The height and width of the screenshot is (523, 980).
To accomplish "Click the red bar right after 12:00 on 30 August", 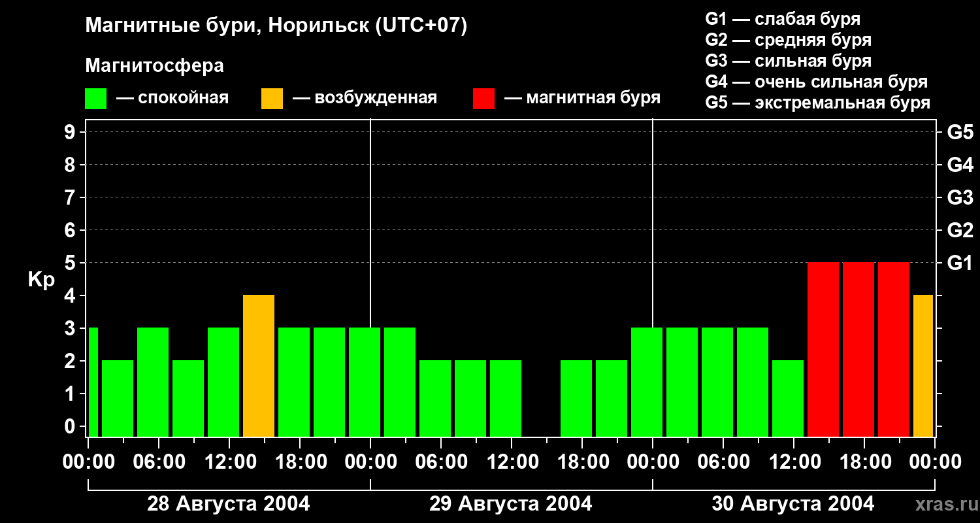I will tap(823, 349).
